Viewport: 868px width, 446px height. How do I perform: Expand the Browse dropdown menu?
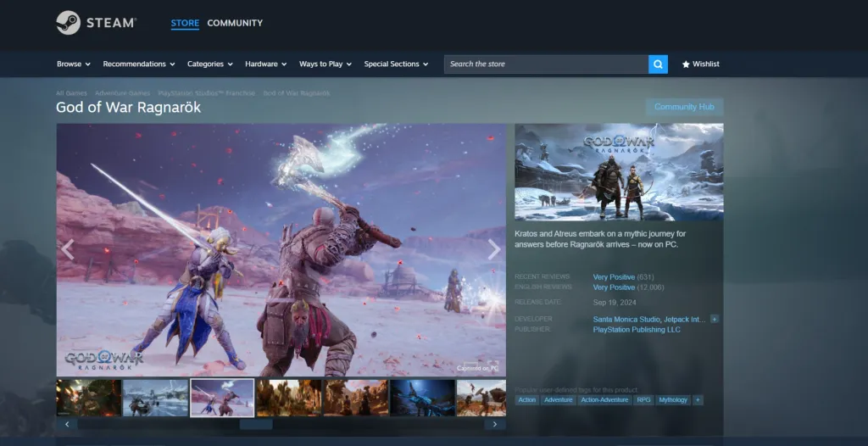coord(74,64)
